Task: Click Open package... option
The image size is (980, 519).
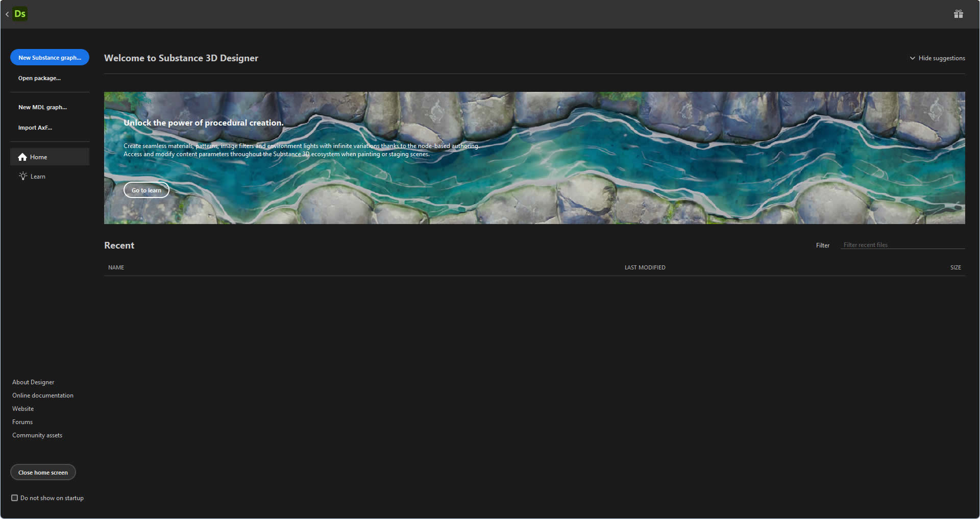Action: coord(39,78)
